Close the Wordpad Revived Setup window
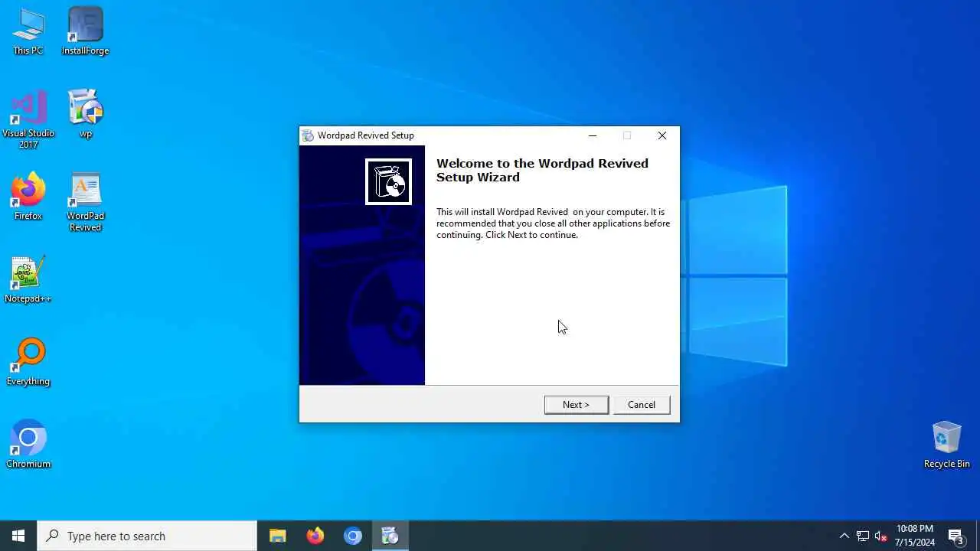 click(x=662, y=135)
